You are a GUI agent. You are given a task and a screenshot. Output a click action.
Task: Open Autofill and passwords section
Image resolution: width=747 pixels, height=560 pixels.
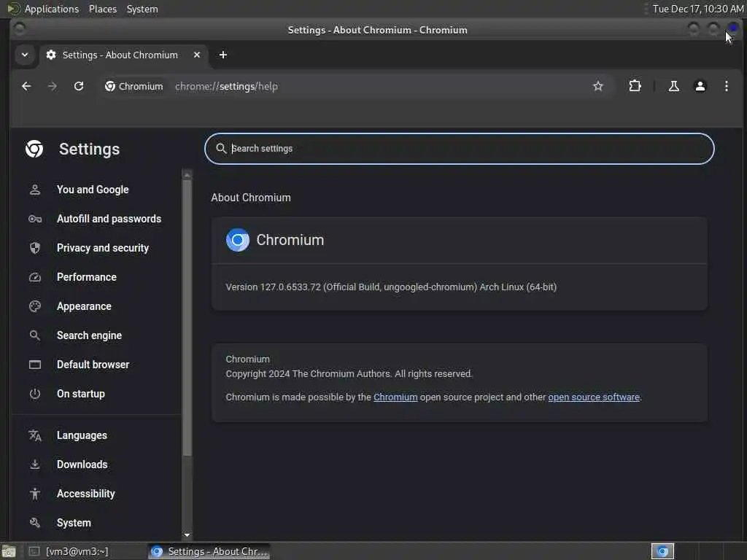109,219
